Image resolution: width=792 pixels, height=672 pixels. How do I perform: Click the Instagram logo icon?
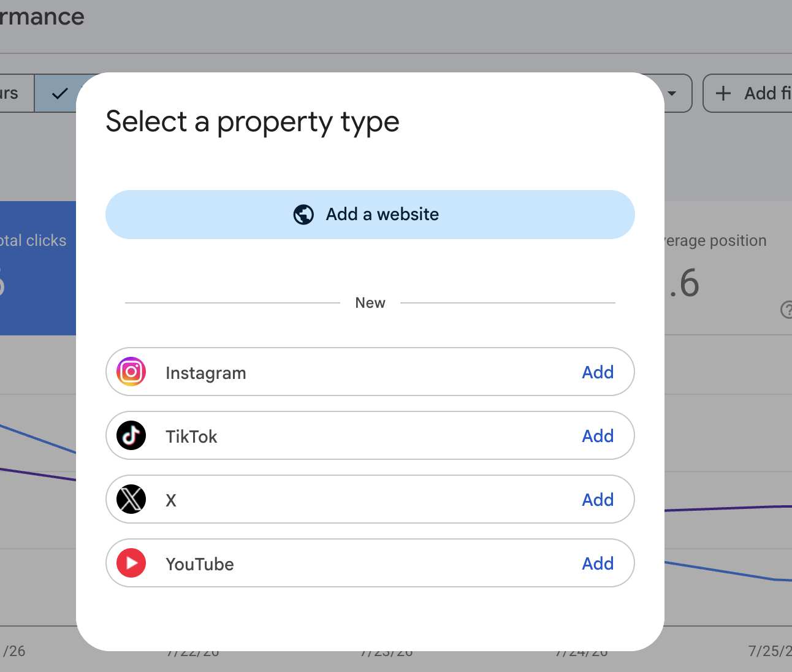coord(131,372)
